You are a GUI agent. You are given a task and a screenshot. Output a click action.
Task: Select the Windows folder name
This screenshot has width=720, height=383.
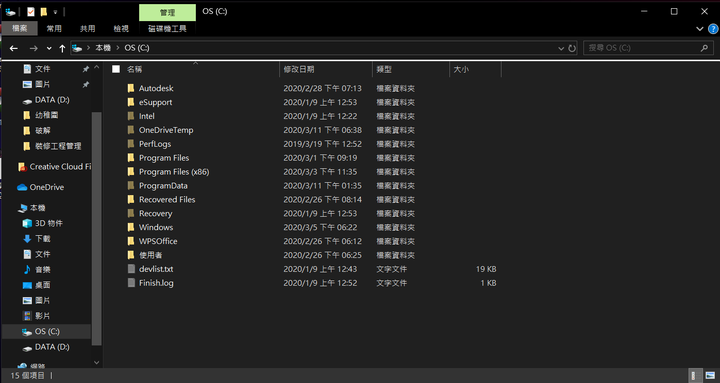[156, 227]
